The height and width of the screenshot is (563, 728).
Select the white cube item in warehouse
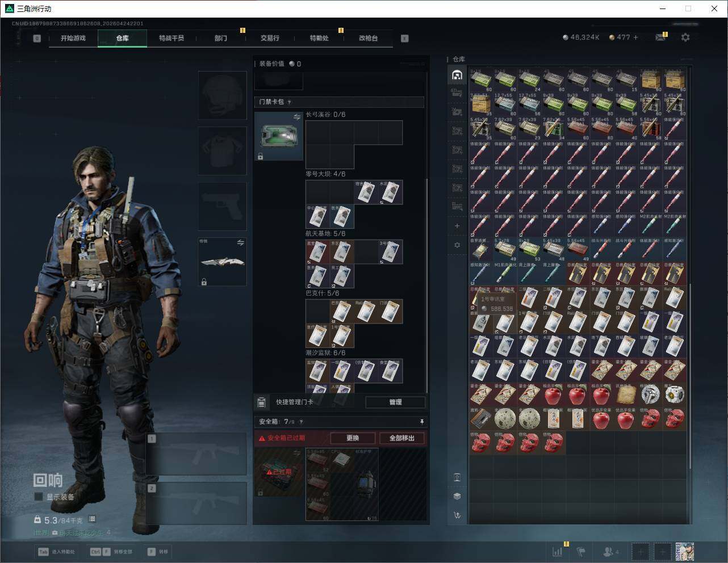(x=674, y=394)
